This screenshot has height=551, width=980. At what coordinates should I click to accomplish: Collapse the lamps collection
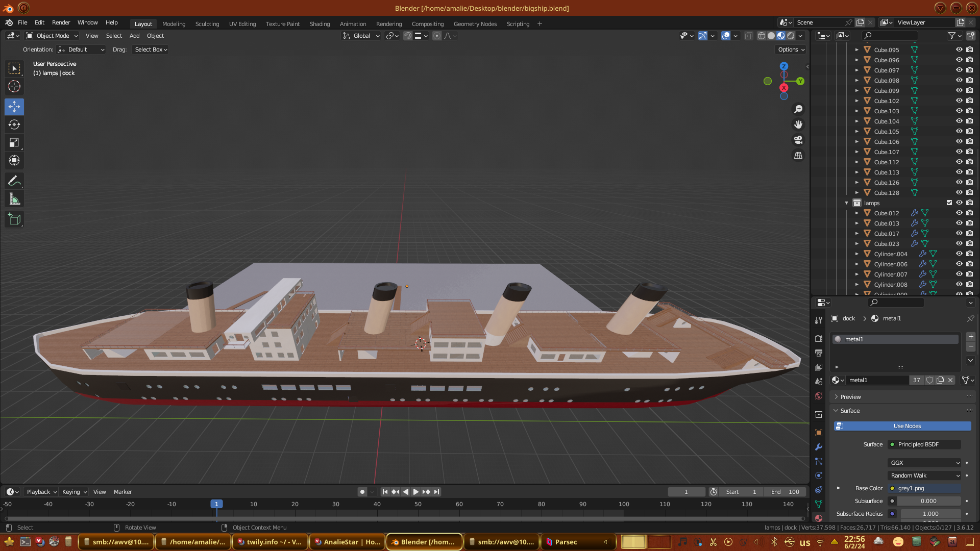[847, 203]
